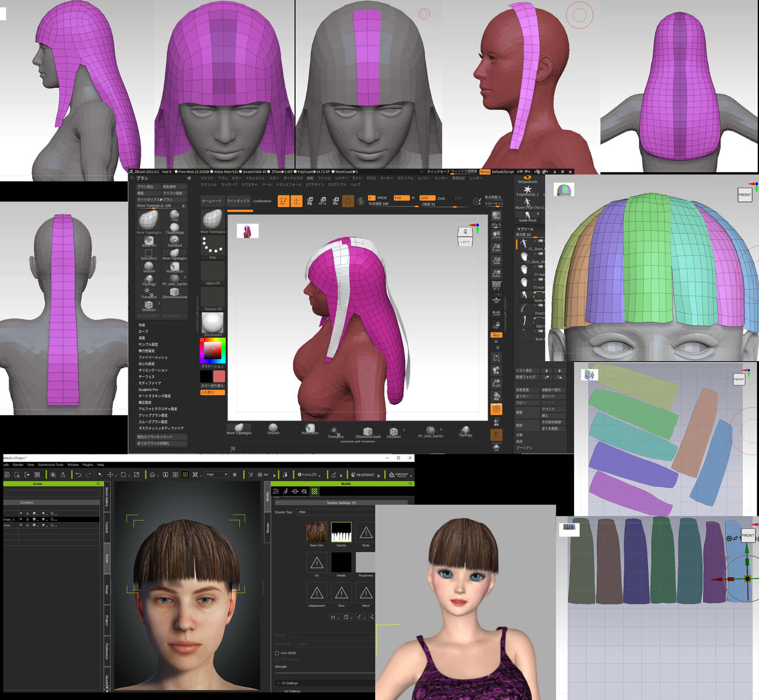Select Transpose brush on bottom shelf

[335, 431]
